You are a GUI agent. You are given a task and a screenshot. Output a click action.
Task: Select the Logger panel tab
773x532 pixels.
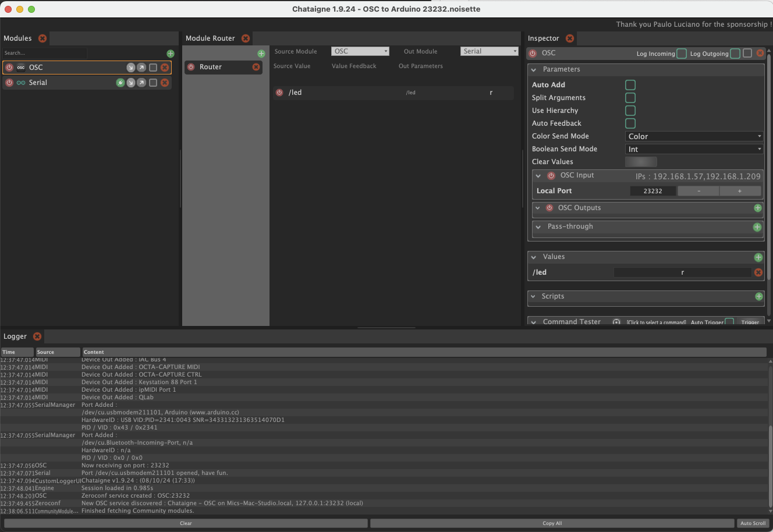tap(15, 336)
